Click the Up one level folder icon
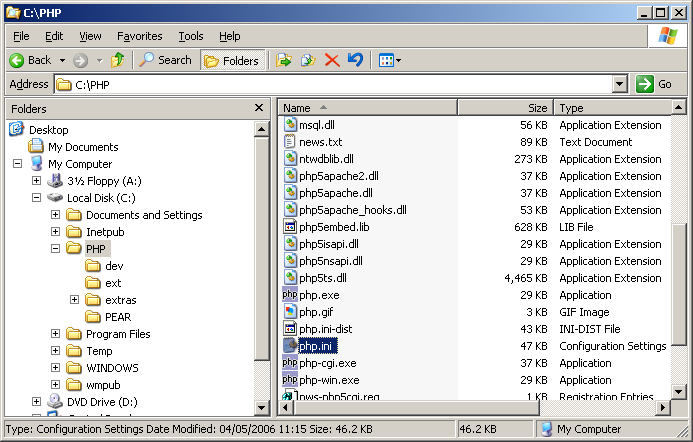This screenshot has height=442, width=693. [119, 60]
